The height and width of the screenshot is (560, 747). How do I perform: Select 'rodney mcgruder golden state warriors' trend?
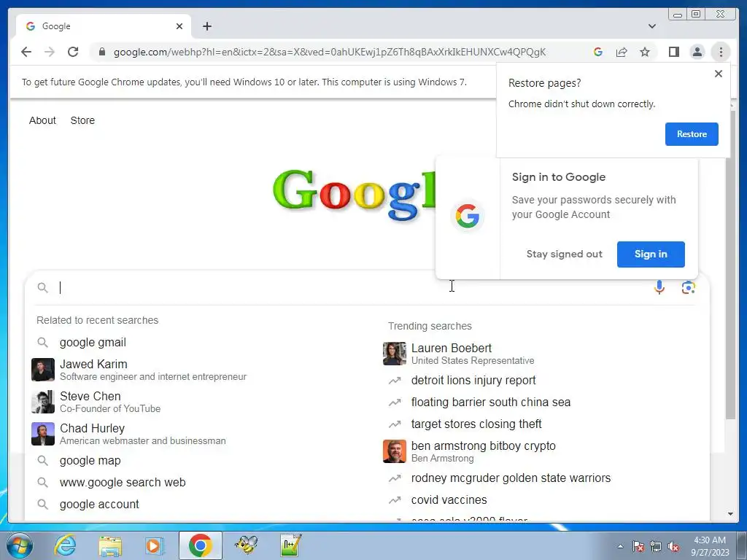(511, 478)
